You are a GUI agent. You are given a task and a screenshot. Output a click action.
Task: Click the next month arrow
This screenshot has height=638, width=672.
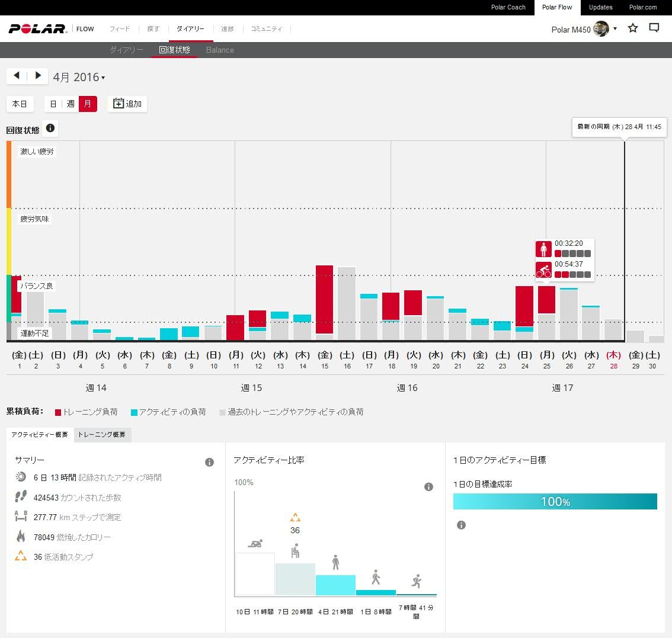(x=38, y=76)
